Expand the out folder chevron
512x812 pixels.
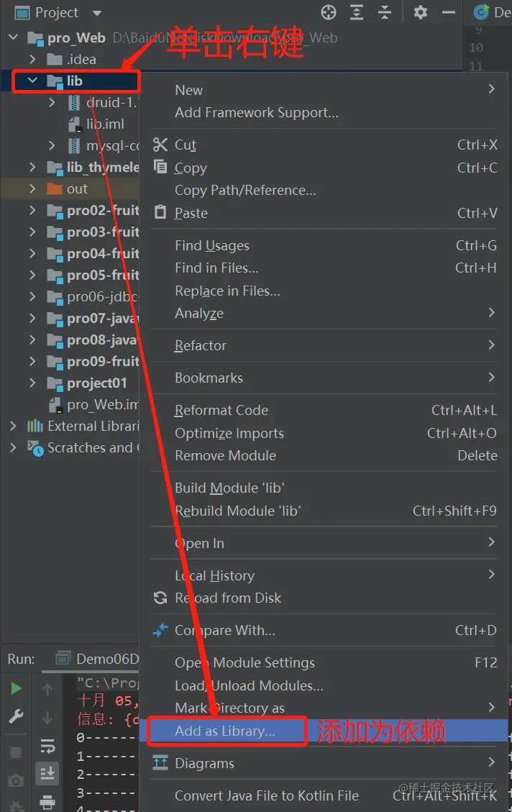32,188
